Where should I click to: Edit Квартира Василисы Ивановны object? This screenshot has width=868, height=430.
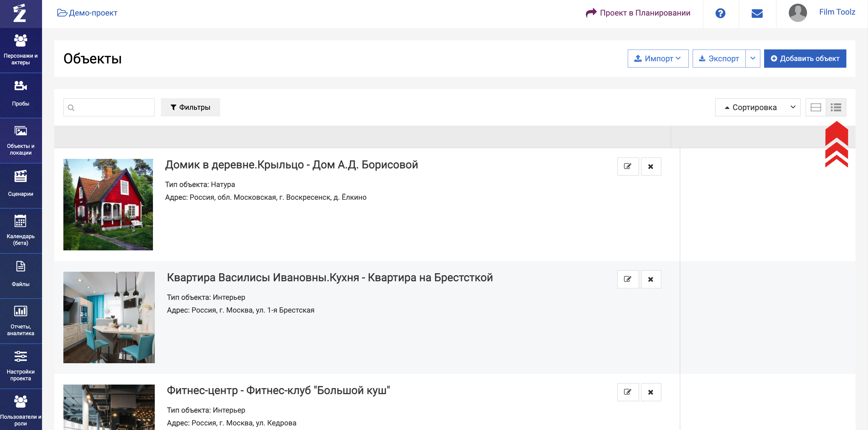628,279
